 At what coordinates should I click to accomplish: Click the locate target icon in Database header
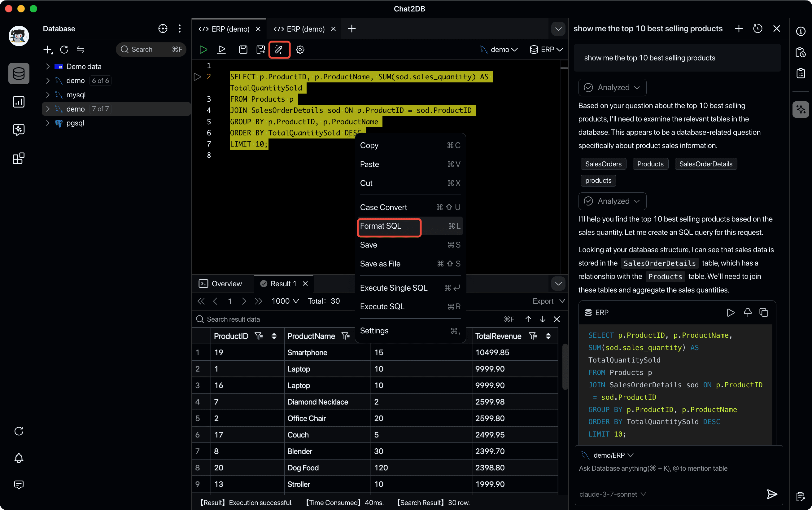coord(163,29)
